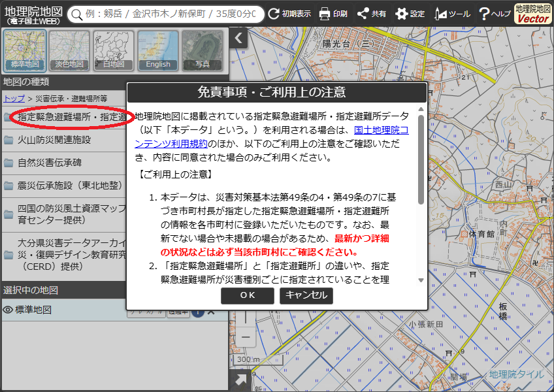Open the 印刷 print option
Screen dimensions: 554x392
pyautogui.click(x=333, y=14)
